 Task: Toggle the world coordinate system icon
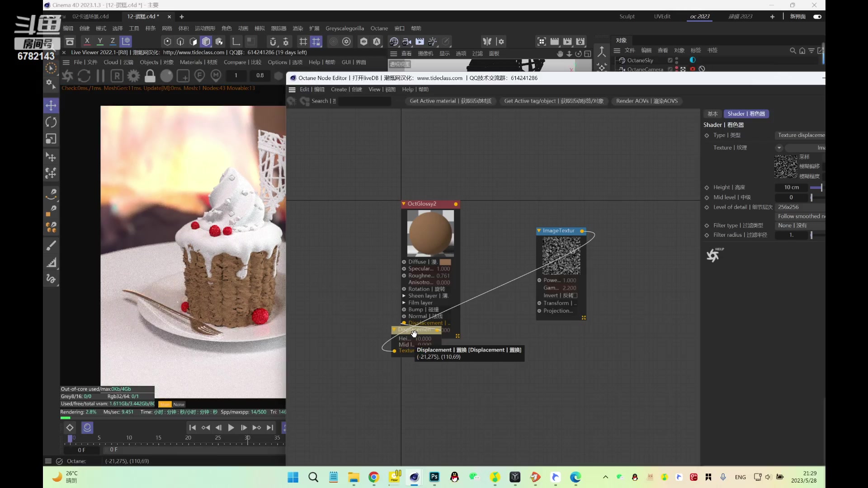click(x=126, y=42)
